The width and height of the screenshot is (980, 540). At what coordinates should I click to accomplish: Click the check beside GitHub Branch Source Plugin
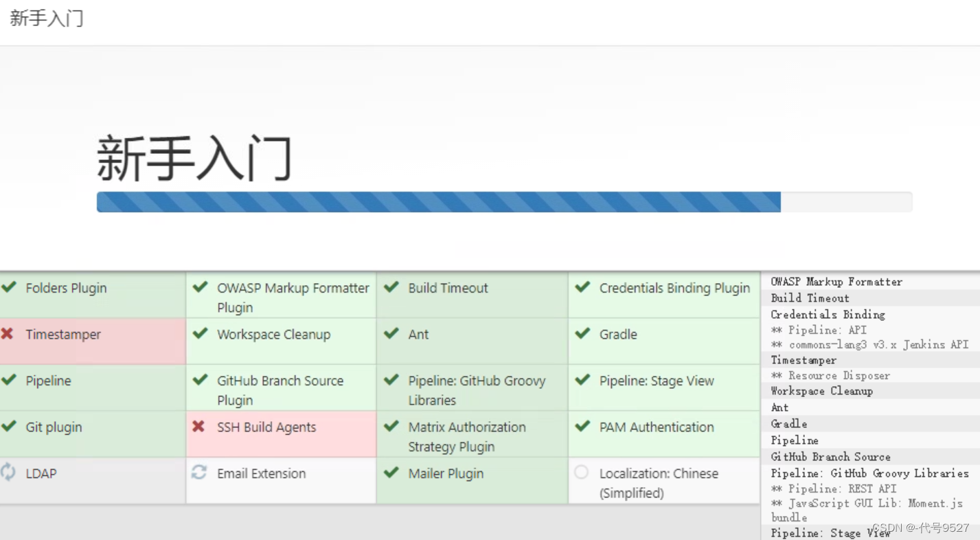(x=200, y=380)
